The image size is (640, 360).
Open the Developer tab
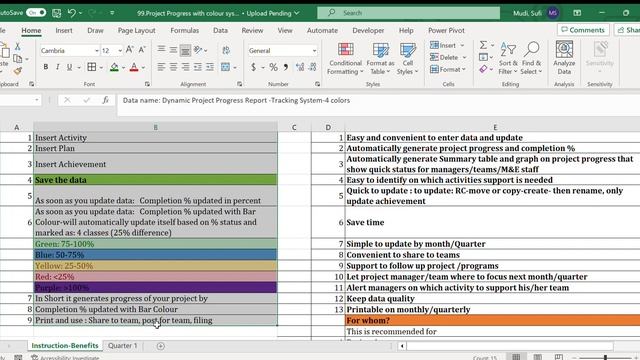click(368, 31)
